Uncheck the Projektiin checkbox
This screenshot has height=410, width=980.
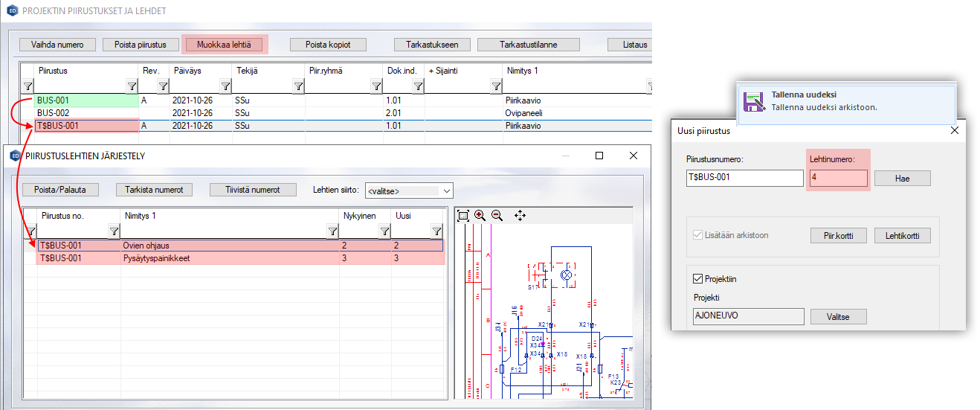click(x=697, y=279)
